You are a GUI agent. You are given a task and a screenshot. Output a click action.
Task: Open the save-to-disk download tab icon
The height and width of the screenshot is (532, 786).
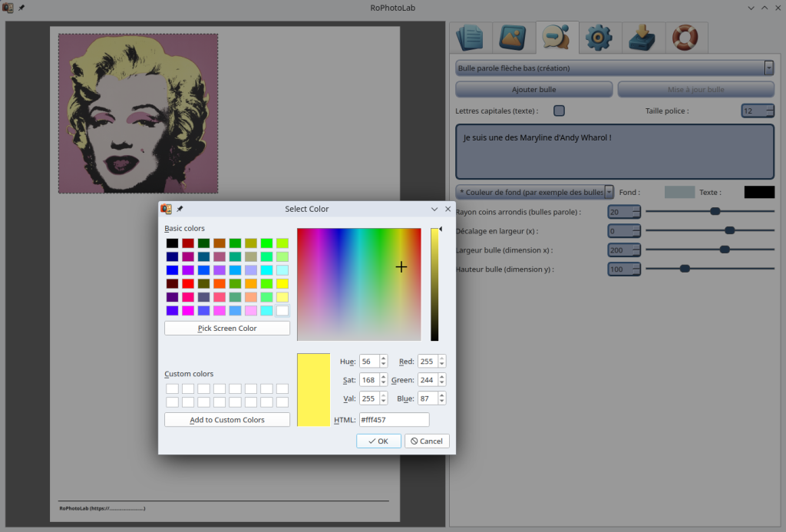(642, 37)
